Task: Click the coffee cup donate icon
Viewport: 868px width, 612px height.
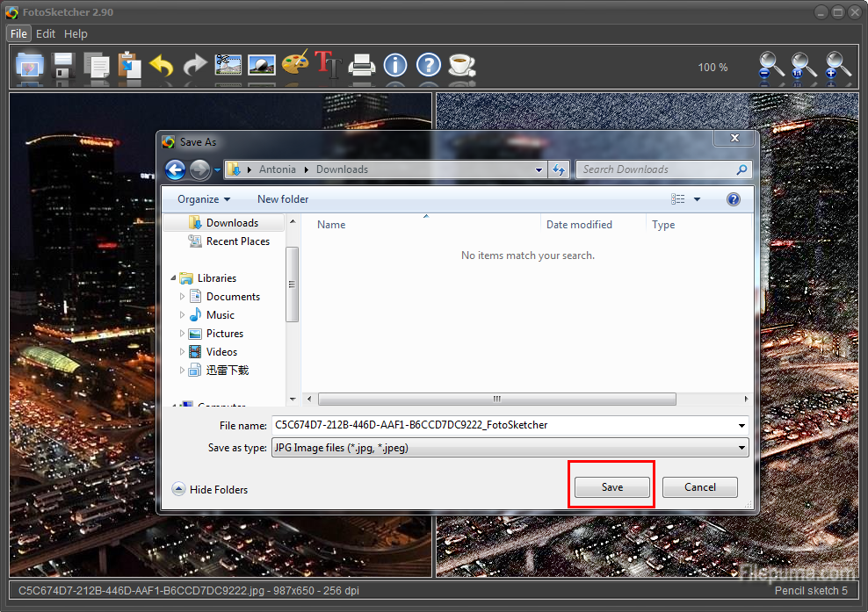Action: click(460, 65)
